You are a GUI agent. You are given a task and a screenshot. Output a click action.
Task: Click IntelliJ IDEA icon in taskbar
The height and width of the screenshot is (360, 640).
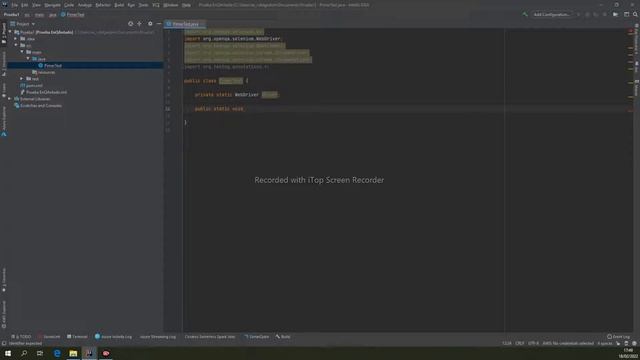tap(89, 353)
